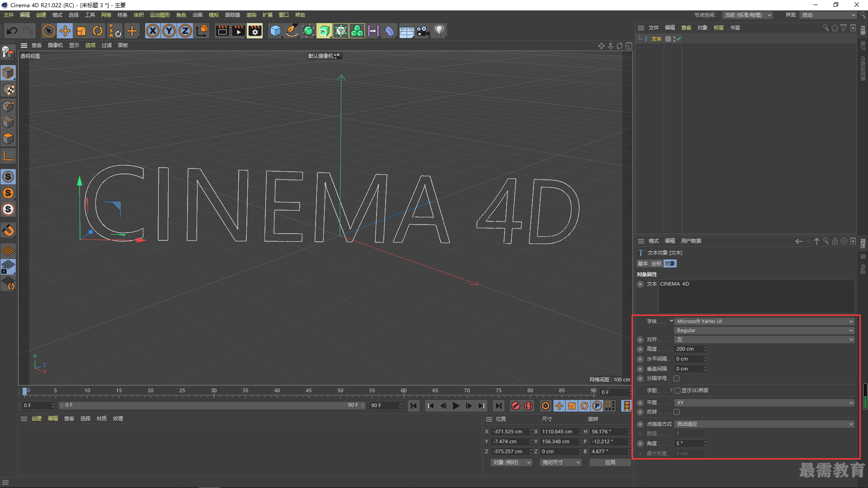Open the 绝对尺寸 size mode dropdown
The height and width of the screenshot is (488, 868).
(x=561, y=463)
